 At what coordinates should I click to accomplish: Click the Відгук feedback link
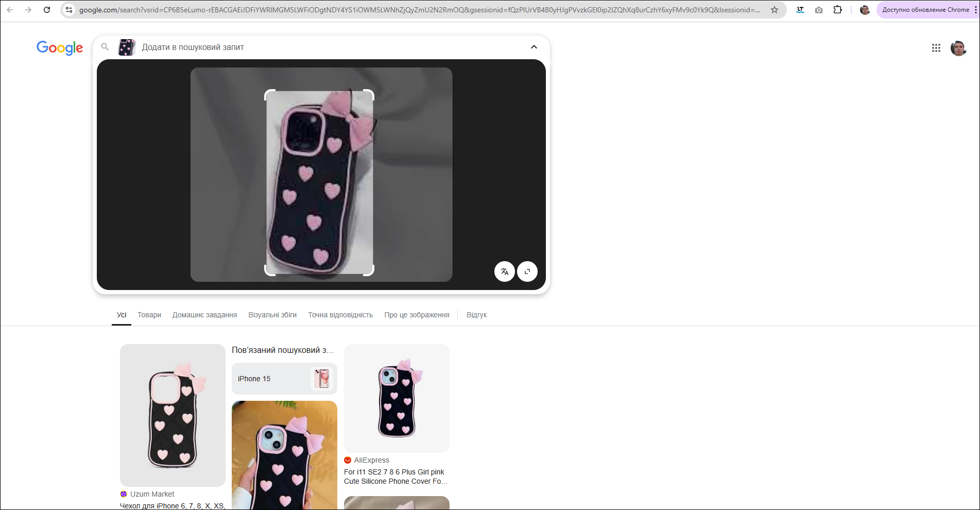tap(476, 315)
